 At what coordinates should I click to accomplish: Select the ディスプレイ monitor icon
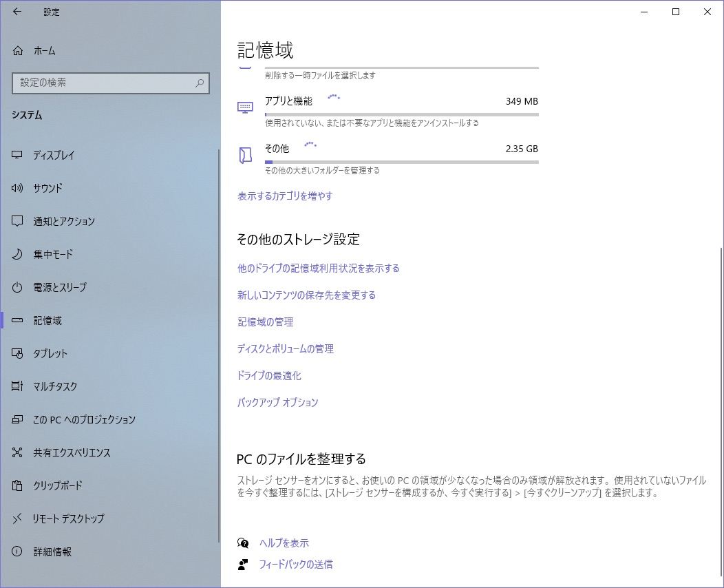[x=17, y=155]
